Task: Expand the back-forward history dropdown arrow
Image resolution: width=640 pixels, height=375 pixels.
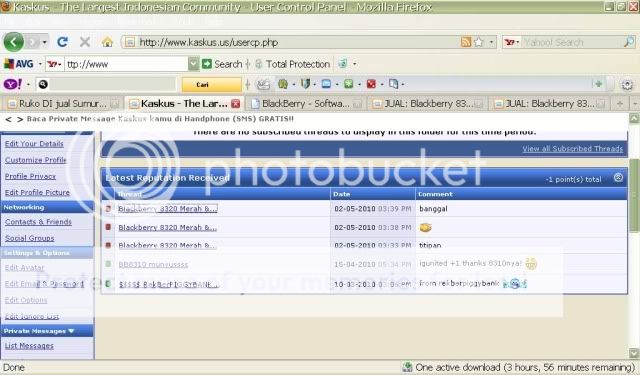Action: tap(44, 42)
